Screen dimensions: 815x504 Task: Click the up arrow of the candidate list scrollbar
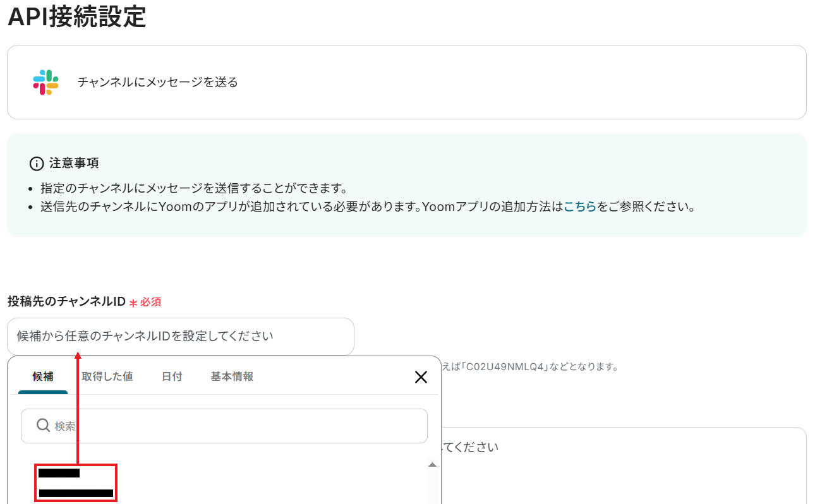coord(432,465)
